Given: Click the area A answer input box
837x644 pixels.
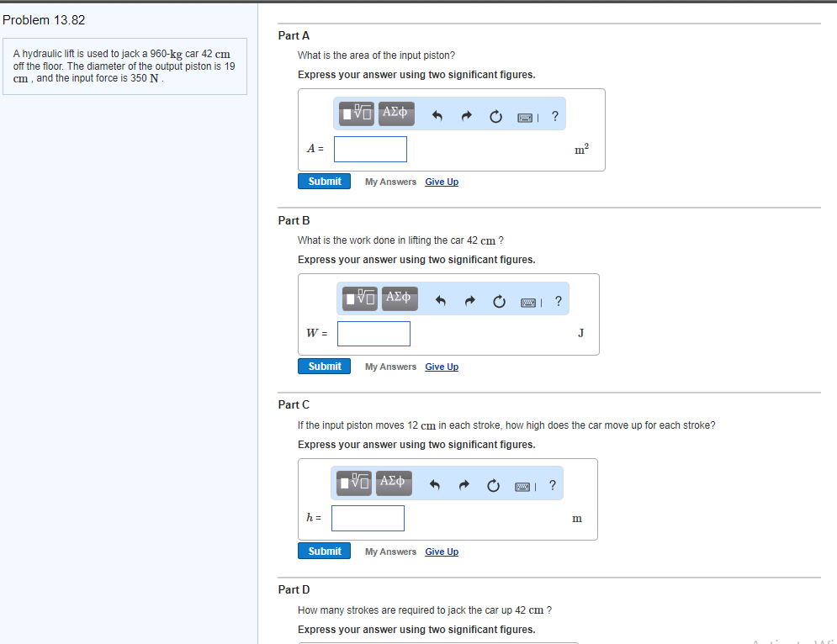Looking at the screenshot, I should point(370,149).
